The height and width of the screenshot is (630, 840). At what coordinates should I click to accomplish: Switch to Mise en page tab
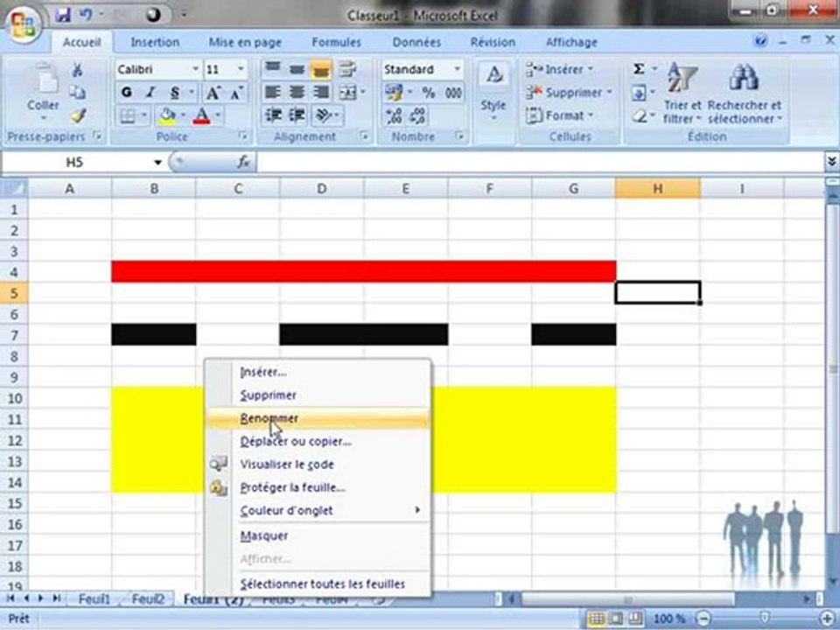pyautogui.click(x=245, y=42)
